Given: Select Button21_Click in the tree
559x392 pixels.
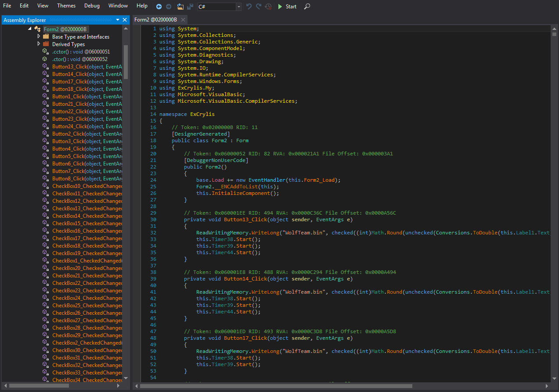Looking at the screenshot, I should pos(87,104).
